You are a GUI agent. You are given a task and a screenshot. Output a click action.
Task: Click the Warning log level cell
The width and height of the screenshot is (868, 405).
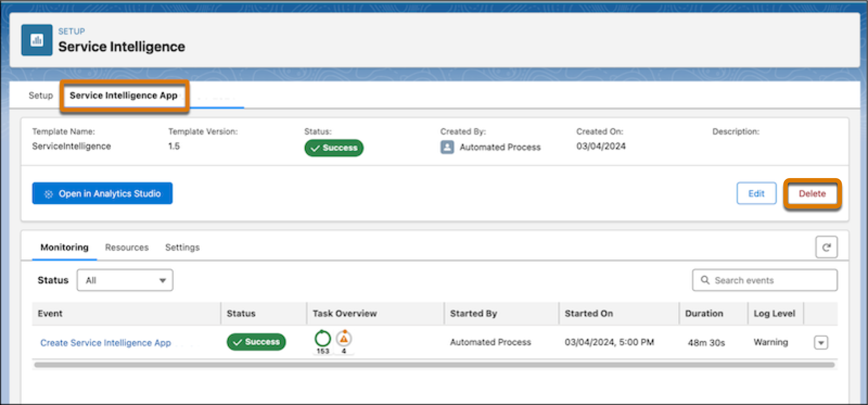[x=771, y=342]
